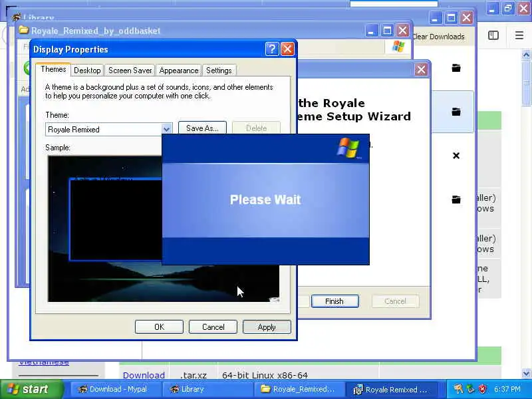The height and width of the screenshot is (399, 532).
Task: Click Cancel in the Setup Wizard
Action: click(395, 301)
